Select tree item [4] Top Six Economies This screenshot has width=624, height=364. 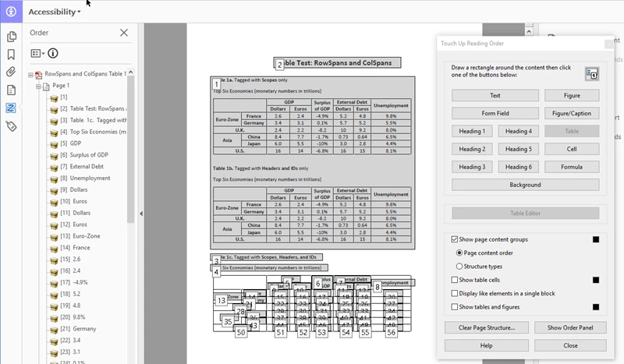click(x=94, y=132)
